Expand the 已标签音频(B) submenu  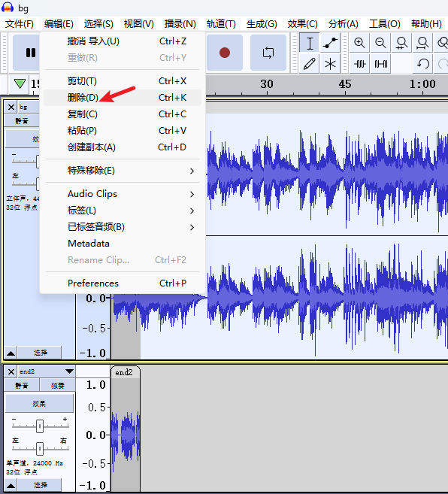pos(123,227)
